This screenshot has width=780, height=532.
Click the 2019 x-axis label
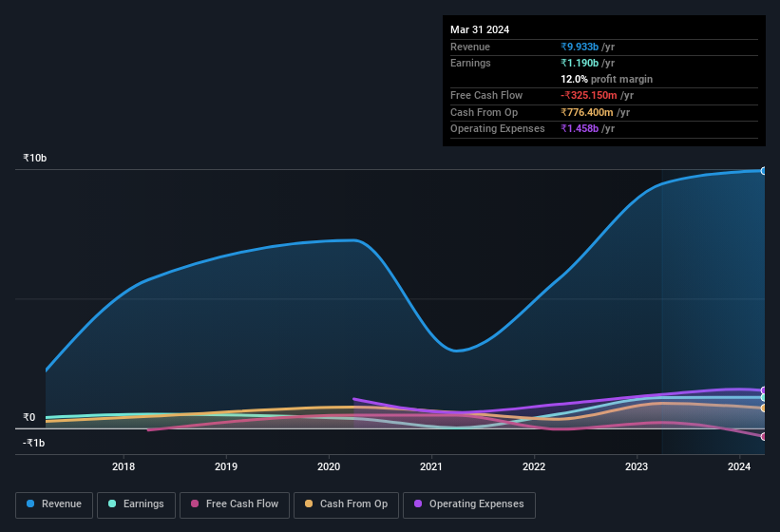pyautogui.click(x=226, y=466)
